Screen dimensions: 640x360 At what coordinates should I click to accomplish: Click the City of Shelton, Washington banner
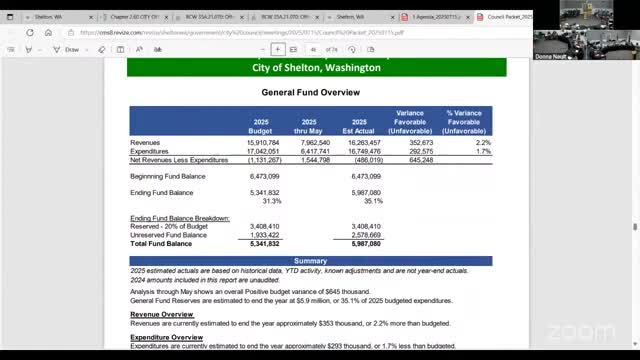[316, 67]
